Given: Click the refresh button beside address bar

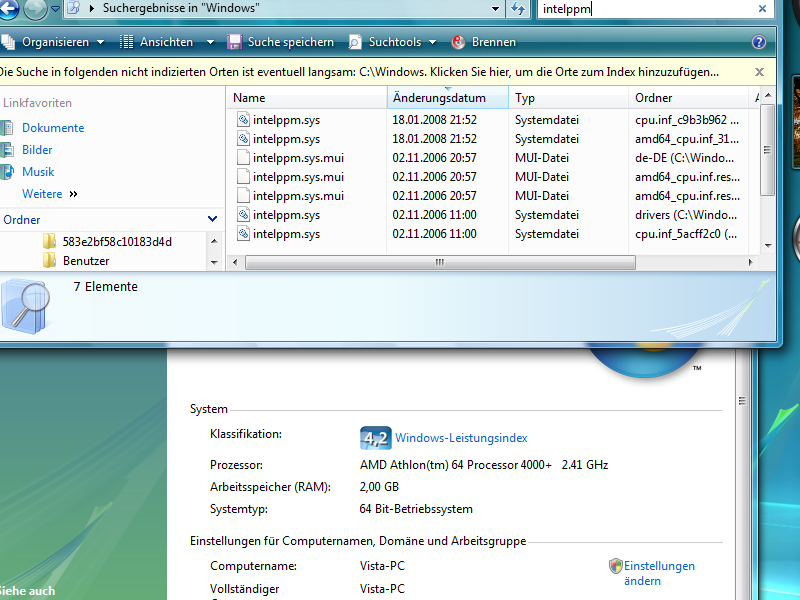Looking at the screenshot, I should [x=518, y=9].
